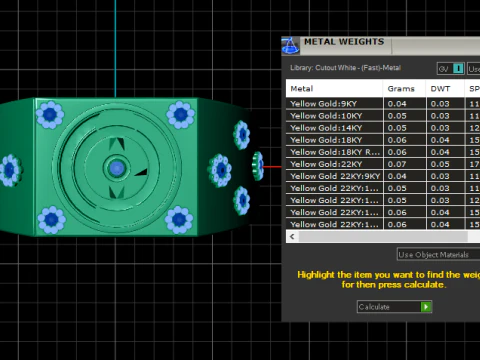Click the green arrow on Calculate

426,307
